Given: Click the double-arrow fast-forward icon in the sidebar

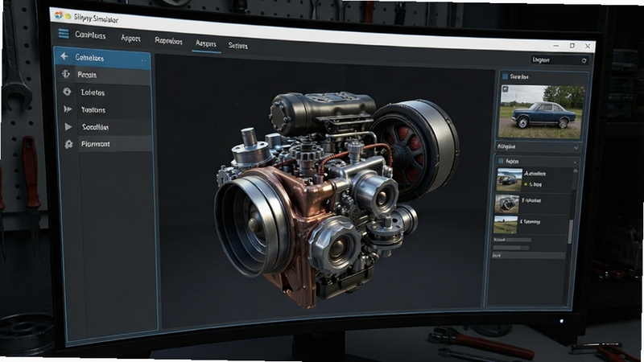Looking at the screenshot, I should (68, 109).
